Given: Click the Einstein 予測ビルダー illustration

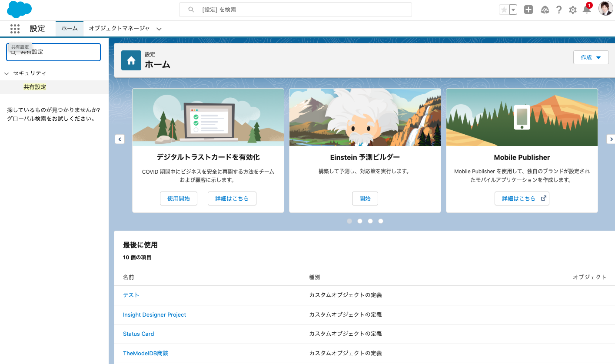Looking at the screenshot, I should pyautogui.click(x=365, y=117).
